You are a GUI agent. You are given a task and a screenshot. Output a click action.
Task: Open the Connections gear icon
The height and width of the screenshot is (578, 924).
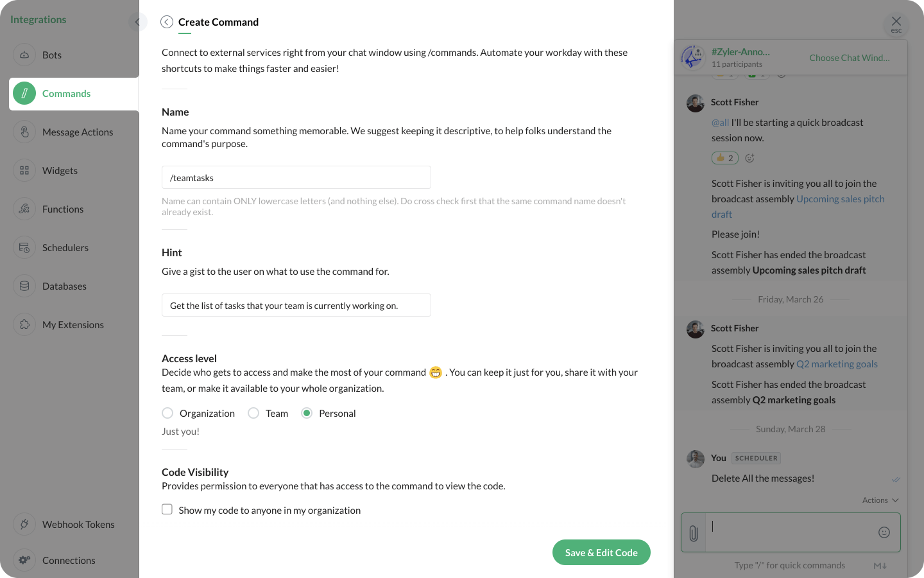[x=24, y=560]
